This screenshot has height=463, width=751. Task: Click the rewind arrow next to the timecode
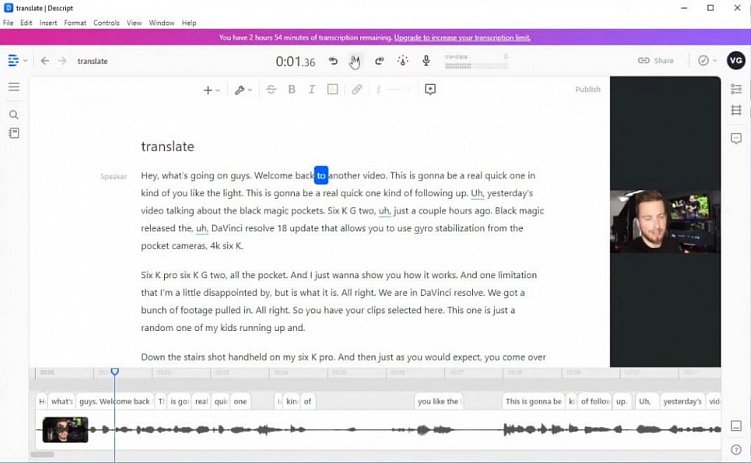click(333, 61)
